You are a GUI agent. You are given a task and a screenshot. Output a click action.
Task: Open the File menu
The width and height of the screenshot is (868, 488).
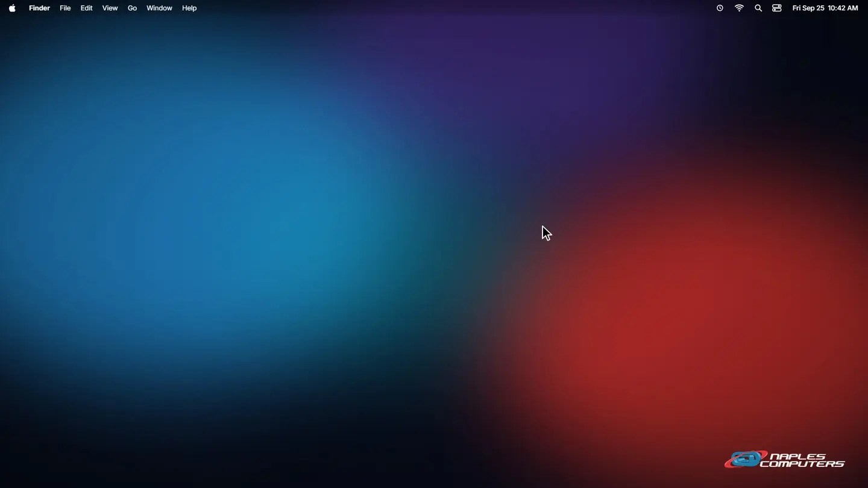tap(65, 8)
